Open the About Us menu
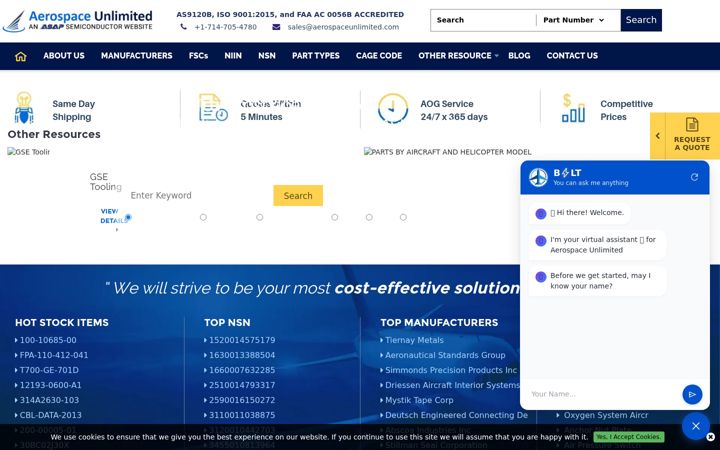Viewport: 720px width, 450px height. pos(64,56)
